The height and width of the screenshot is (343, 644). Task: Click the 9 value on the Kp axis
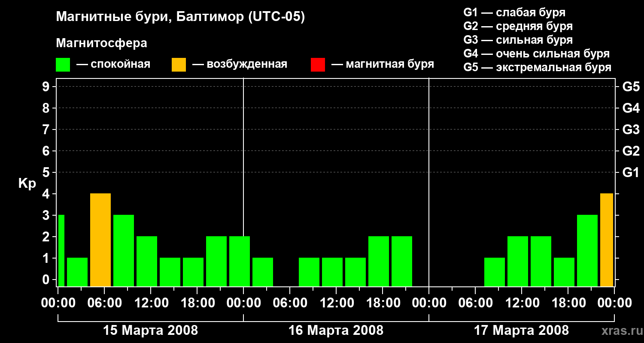tap(46, 87)
